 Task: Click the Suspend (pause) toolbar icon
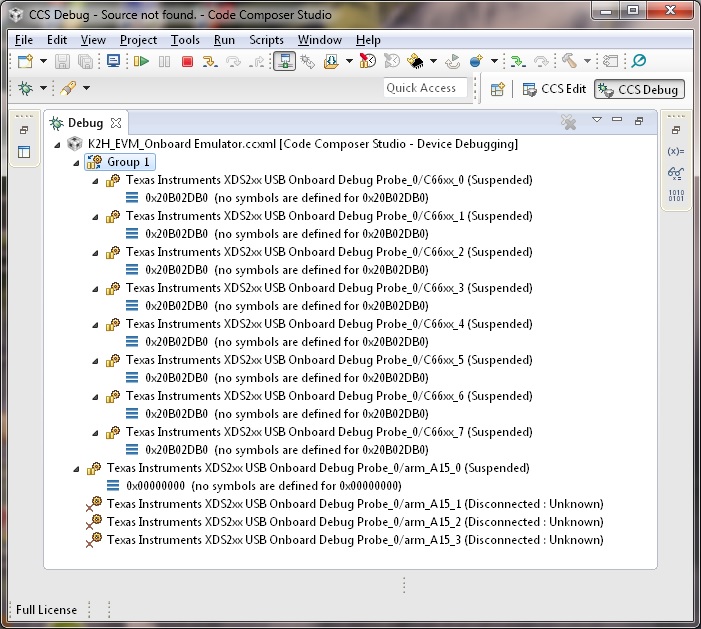pos(164,62)
